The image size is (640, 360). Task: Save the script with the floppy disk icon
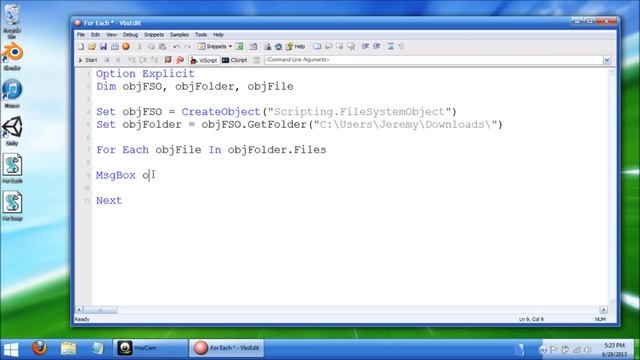103,47
